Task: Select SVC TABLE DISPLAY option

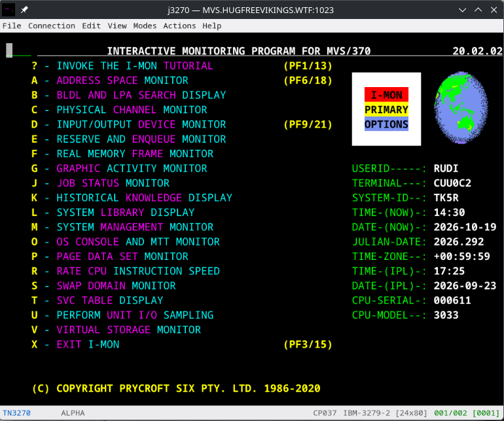Action: click(109, 301)
